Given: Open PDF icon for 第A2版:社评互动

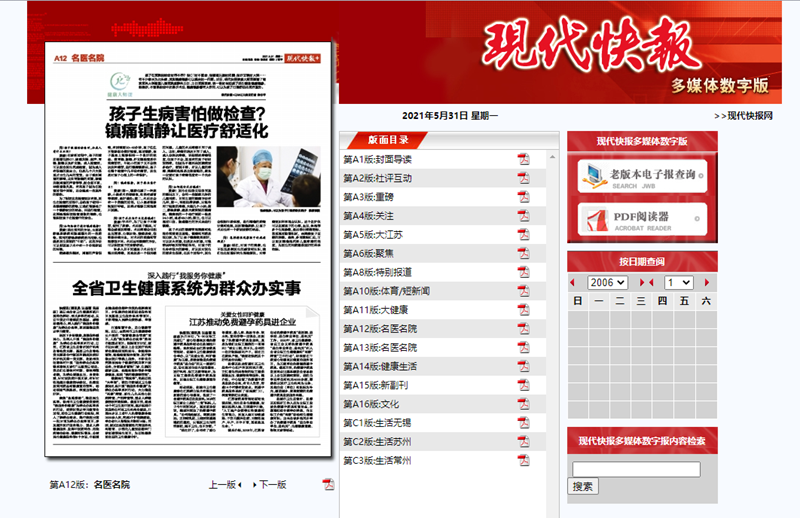Looking at the screenshot, I should click(523, 178).
